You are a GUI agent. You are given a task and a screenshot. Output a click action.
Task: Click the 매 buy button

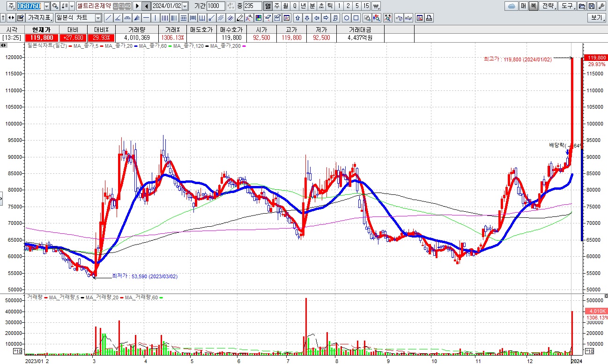tap(524, 6)
